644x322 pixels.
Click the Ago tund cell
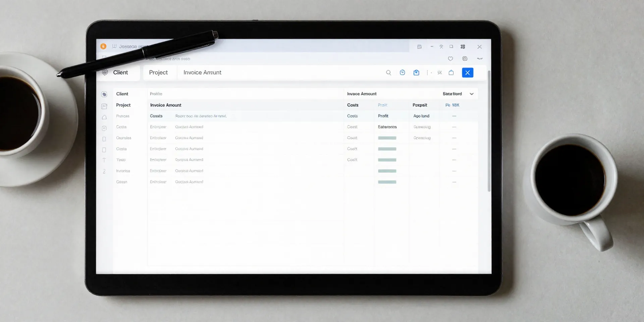(x=421, y=116)
